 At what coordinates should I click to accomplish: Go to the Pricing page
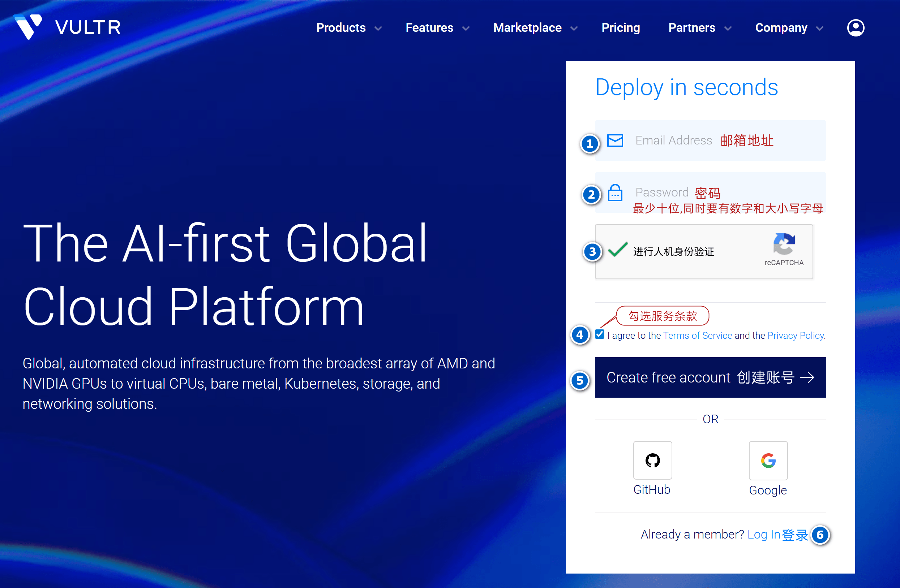pos(621,27)
